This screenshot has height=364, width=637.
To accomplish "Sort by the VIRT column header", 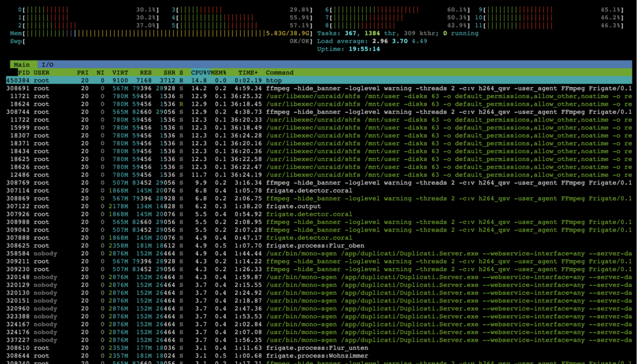I will [120, 73].
